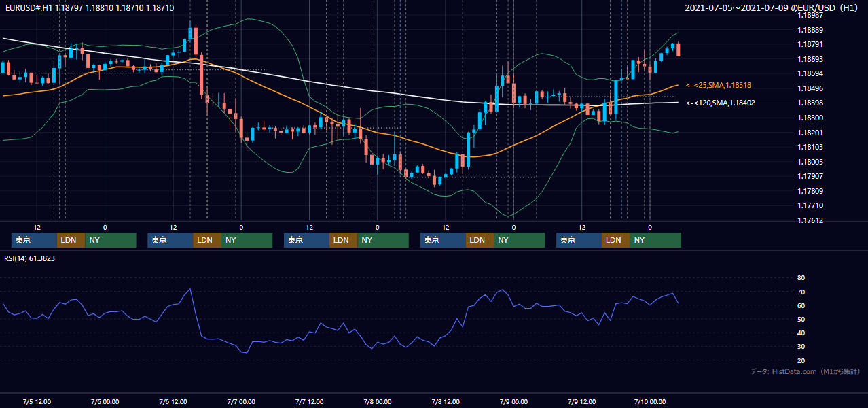Select the RSI(14) 61.3823 indicator label
This screenshot has height=408, width=868.
tap(29, 258)
